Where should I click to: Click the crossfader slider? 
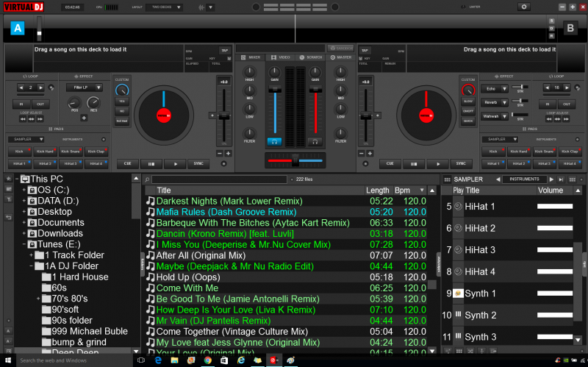pyautogui.click(x=294, y=160)
